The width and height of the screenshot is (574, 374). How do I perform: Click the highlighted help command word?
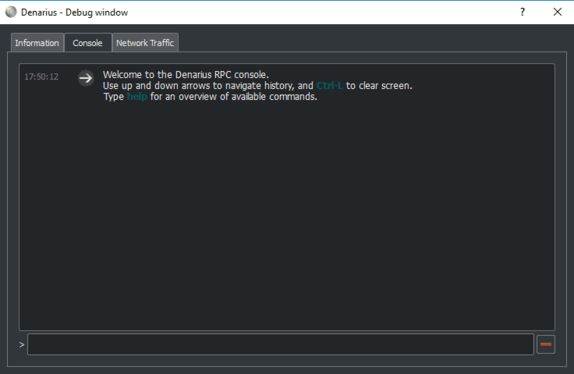137,97
